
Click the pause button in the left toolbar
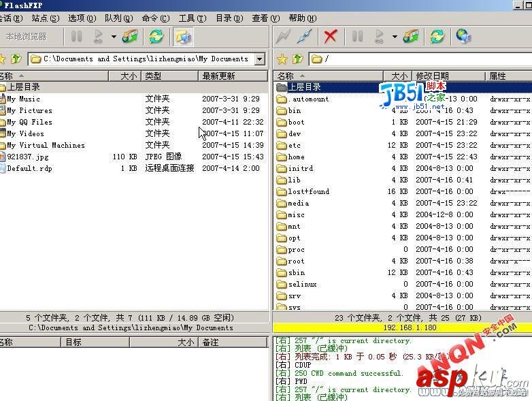77,36
